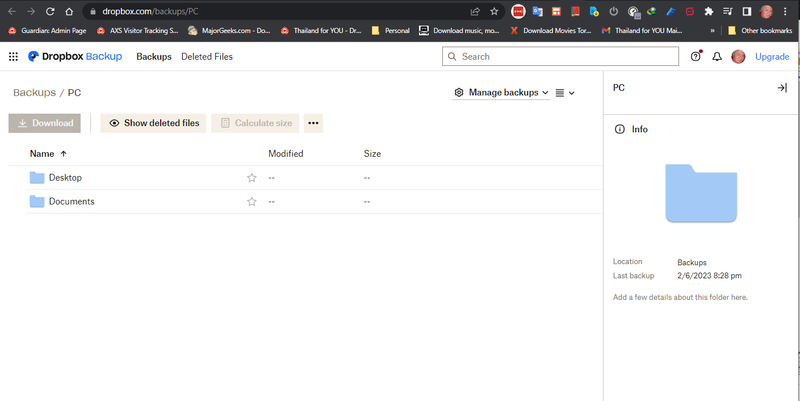Screen dimensions: 800x401
Task: Open the MajorGeeks.com bookmark
Action: [229, 31]
